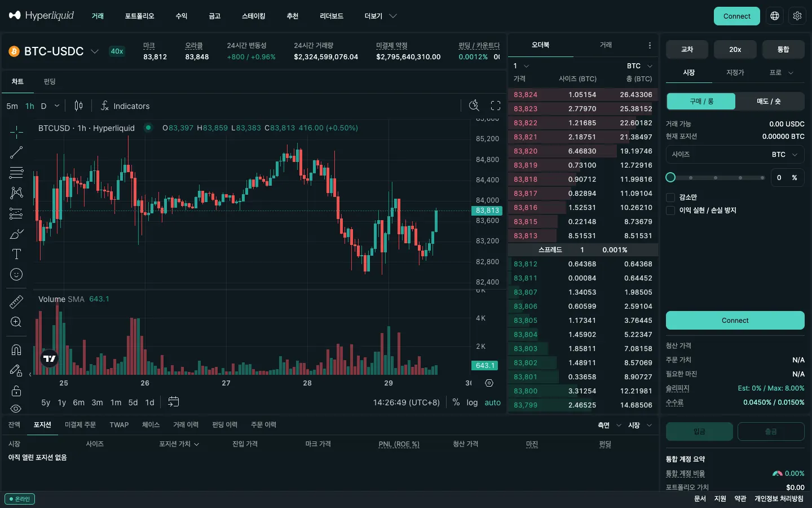Click the 통합 account mode button

point(783,50)
